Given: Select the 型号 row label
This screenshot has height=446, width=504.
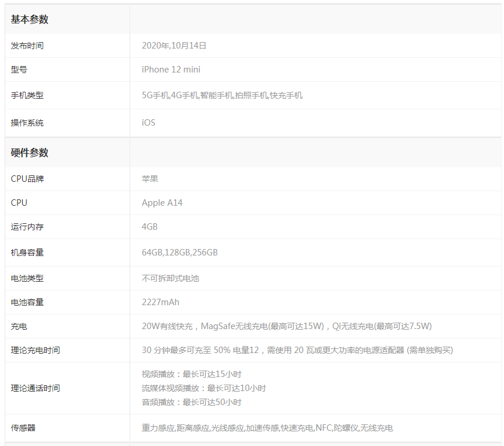Looking at the screenshot, I should pos(19,70).
